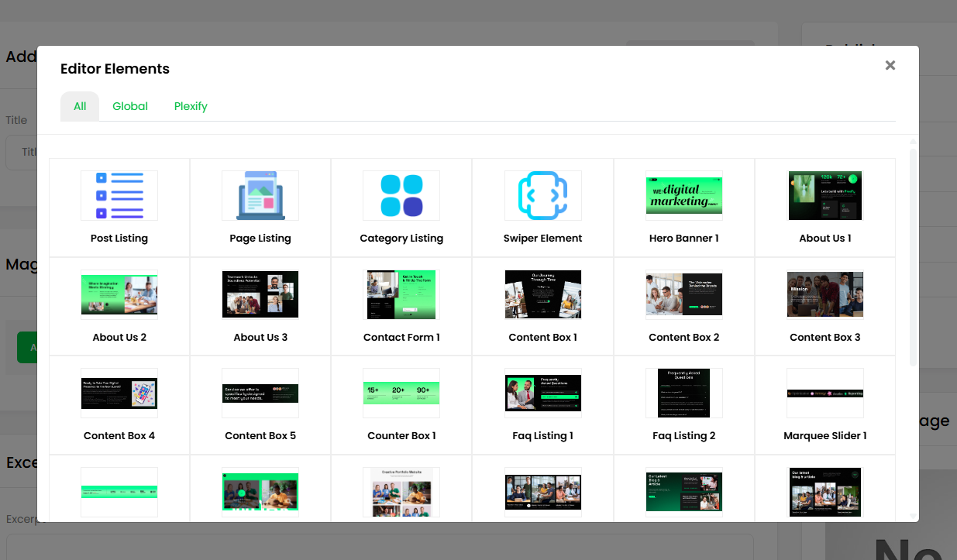Add the Hero Banner 1 element
957x560 pixels.
[x=683, y=196]
